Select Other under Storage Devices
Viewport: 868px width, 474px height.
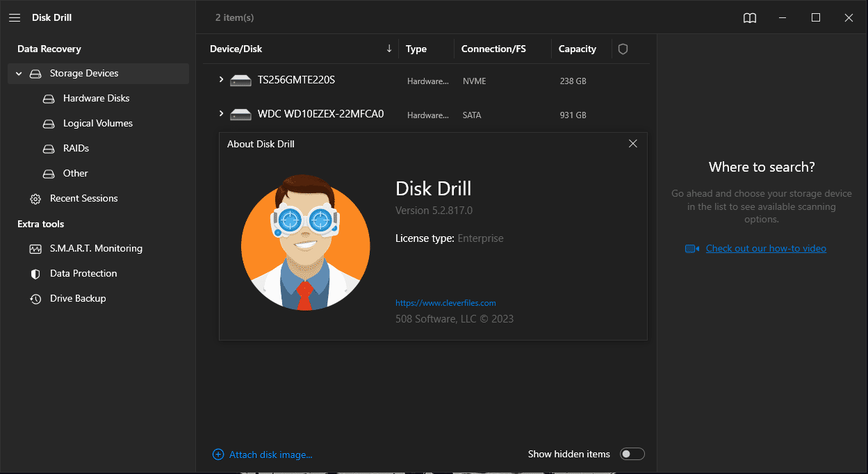pos(75,173)
